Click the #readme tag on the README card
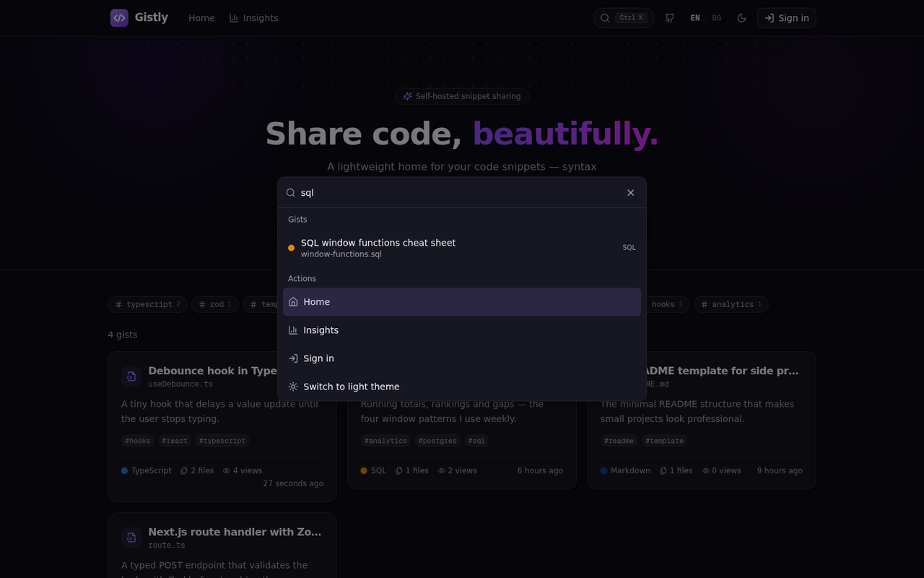This screenshot has width=924, height=578. (x=619, y=441)
